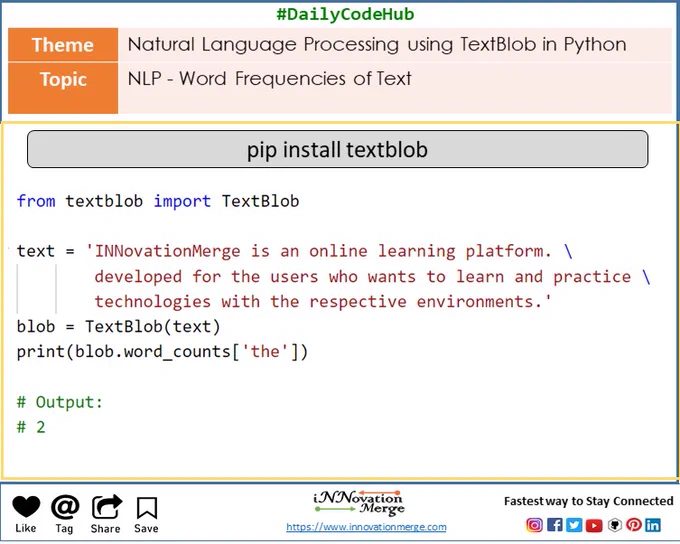Open the GitHub hexagon icon

pos(615,525)
